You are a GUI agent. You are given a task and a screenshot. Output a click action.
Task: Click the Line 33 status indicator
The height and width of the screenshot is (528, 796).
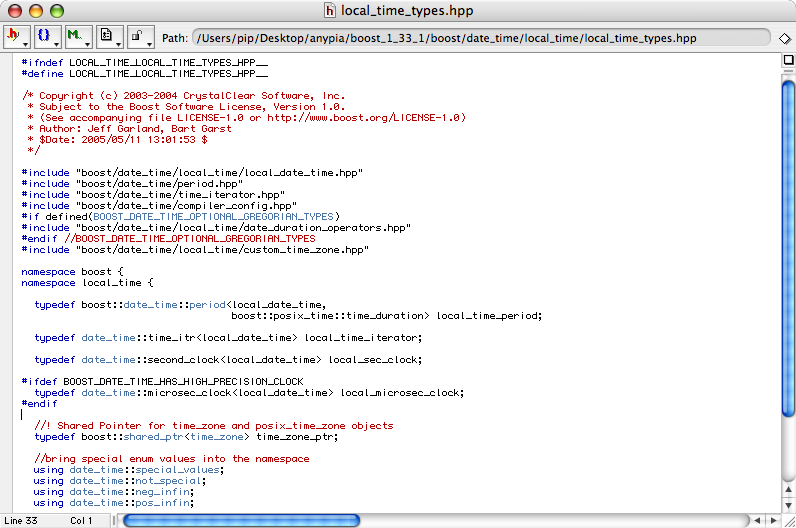coord(21,521)
